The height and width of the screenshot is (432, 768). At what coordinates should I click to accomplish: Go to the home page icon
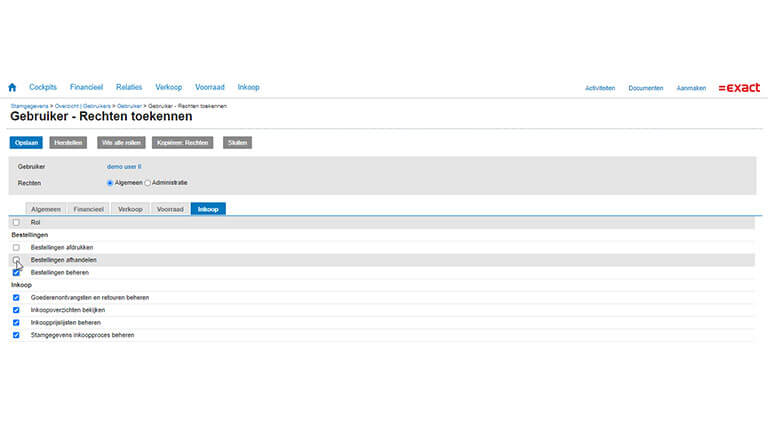12,88
